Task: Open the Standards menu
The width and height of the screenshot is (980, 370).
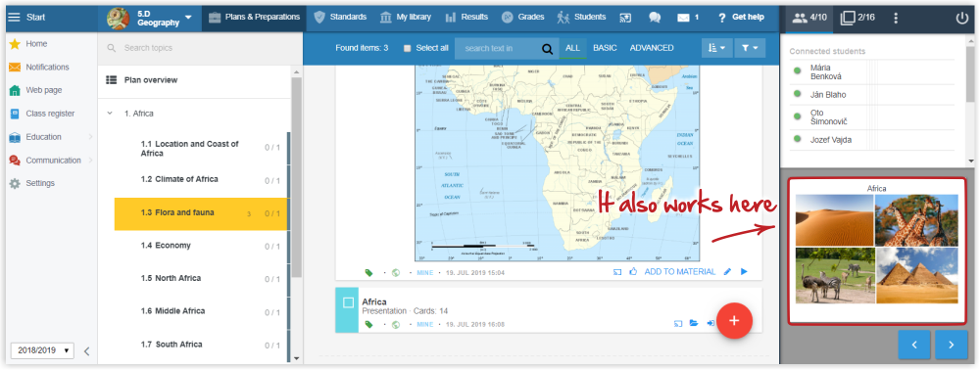Action: click(340, 18)
